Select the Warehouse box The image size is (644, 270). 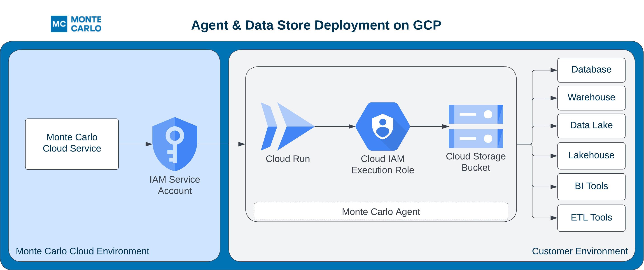pos(591,98)
